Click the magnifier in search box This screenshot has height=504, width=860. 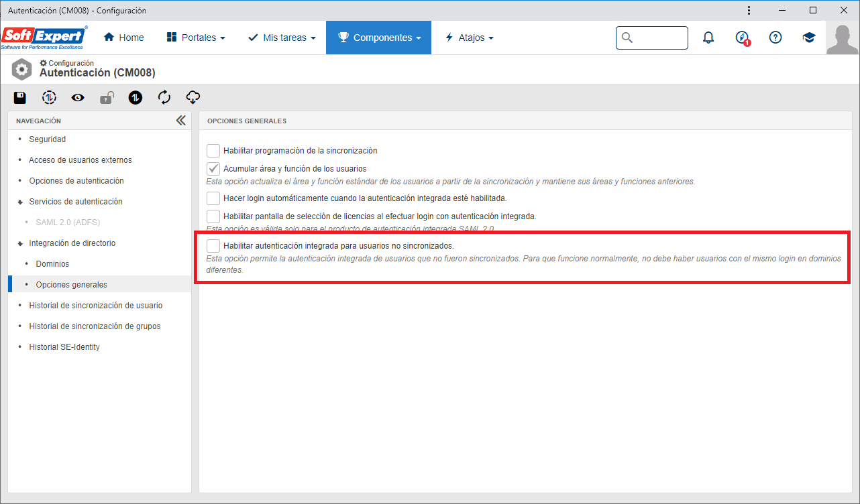click(627, 38)
